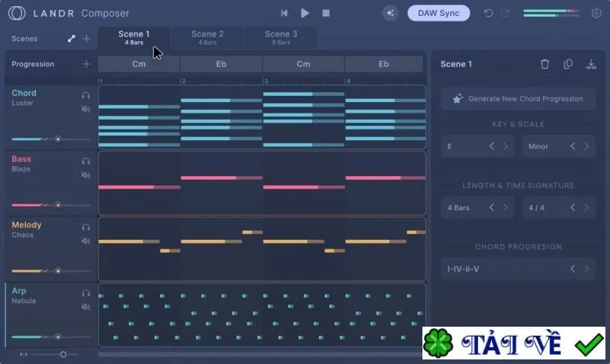Solo the Bass track with headphones

tap(86, 161)
